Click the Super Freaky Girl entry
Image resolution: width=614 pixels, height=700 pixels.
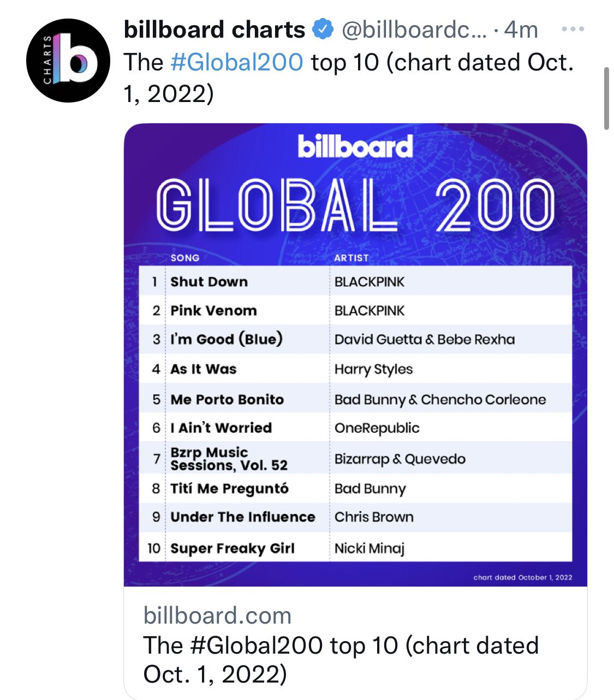point(233,548)
